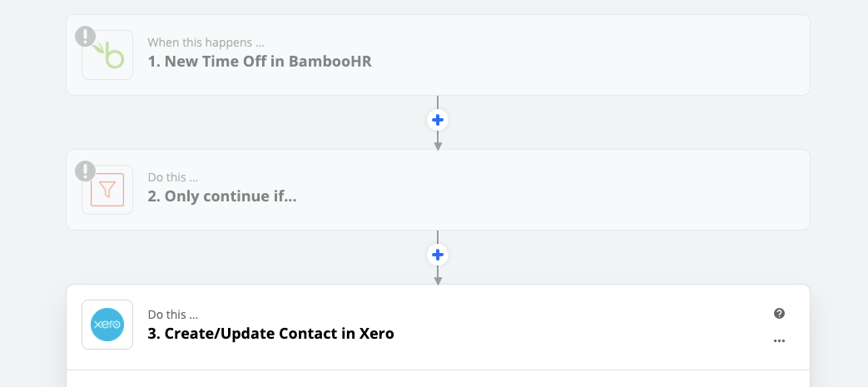Add a step right above the Xero action
The height and width of the screenshot is (387, 868).
point(438,255)
